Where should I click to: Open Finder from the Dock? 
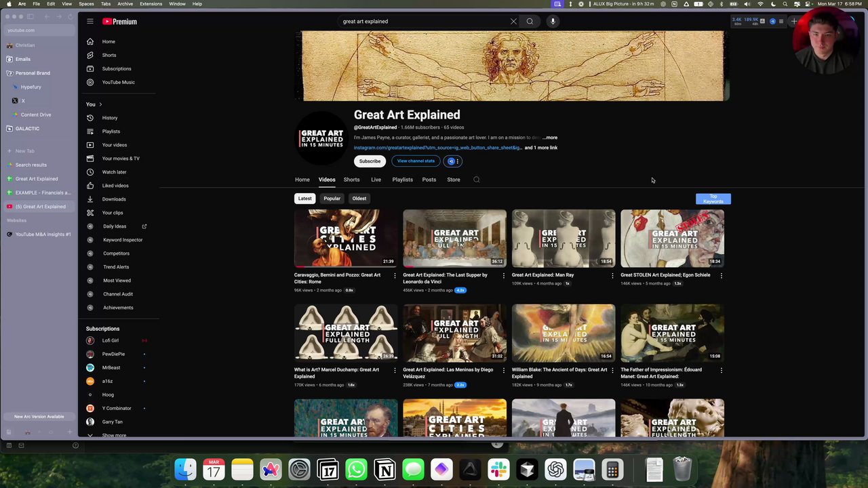pyautogui.click(x=185, y=470)
